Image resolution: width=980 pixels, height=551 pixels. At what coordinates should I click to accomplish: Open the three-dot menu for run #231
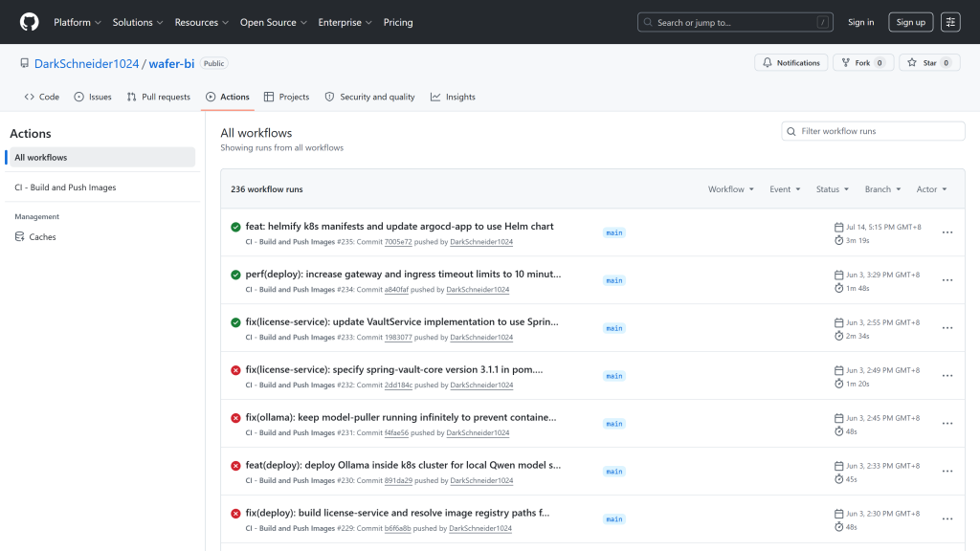tap(947, 424)
